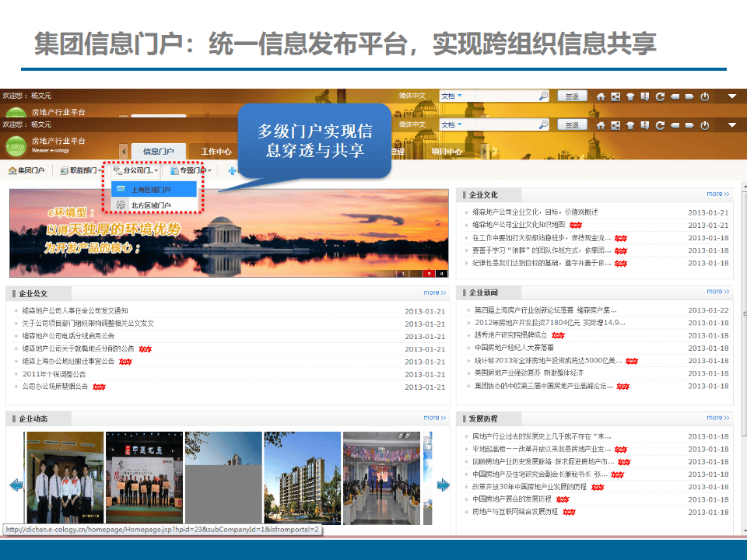This screenshot has height=560, width=747.
Task: Click the search magnifier icon in upper header bar
Action: (x=543, y=96)
